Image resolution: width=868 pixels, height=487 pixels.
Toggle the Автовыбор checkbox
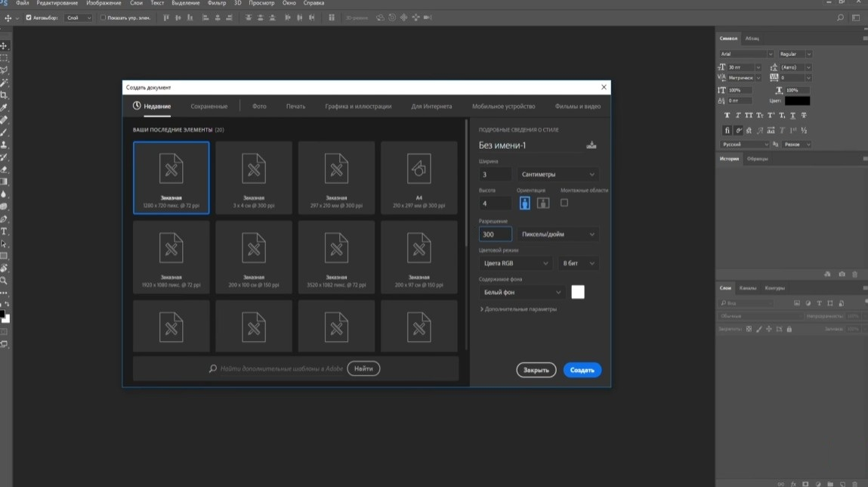coord(29,17)
